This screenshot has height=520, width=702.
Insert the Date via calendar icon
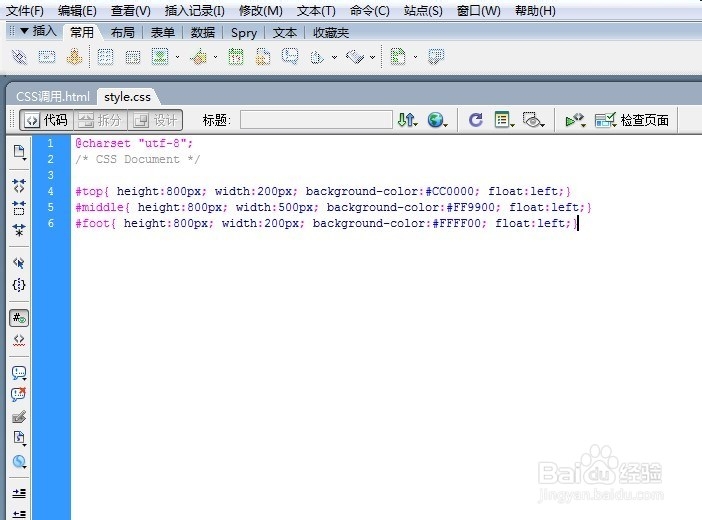(x=236, y=57)
